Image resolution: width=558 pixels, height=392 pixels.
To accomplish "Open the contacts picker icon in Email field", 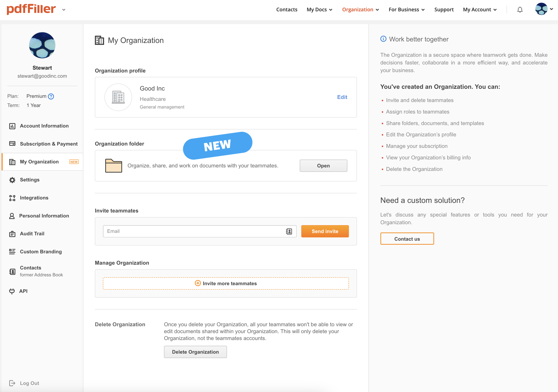I will tap(289, 231).
